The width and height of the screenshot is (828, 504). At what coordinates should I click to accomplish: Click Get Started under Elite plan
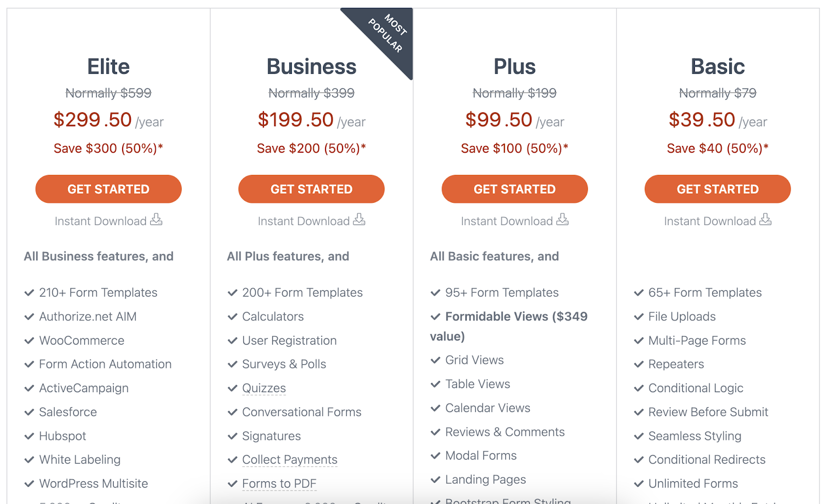(x=108, y=189)
